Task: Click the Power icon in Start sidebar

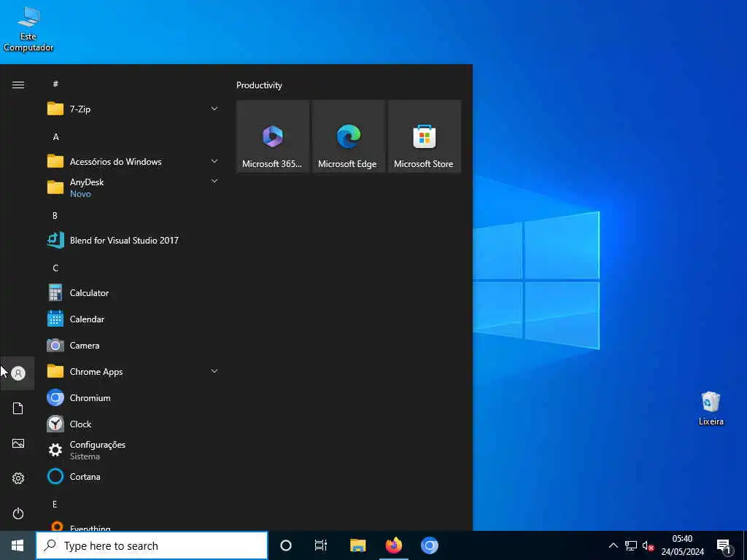Action: 18,513
